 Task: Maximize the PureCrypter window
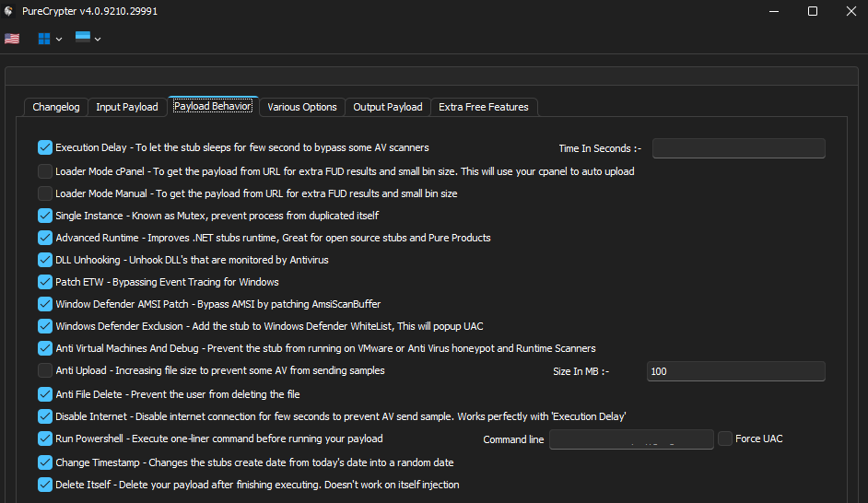pyautogui.click(x=813, y=11)
